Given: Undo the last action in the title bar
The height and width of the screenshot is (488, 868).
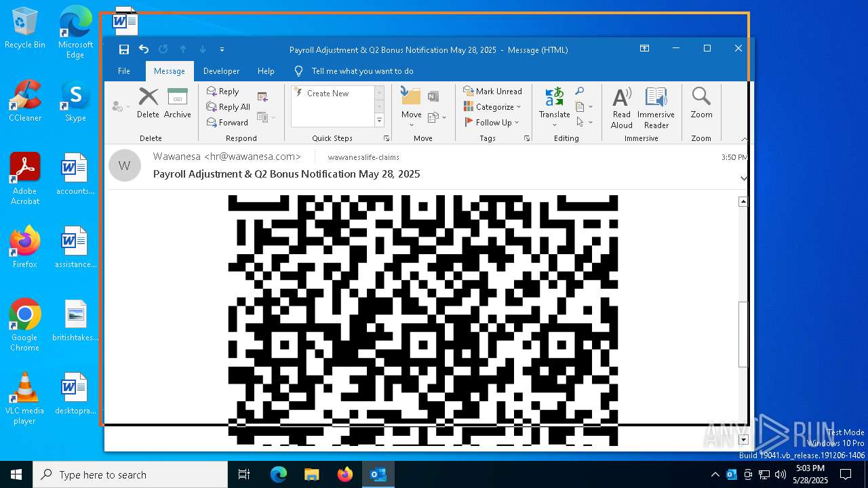Looking at the screenshot, I should pos(144,49).
